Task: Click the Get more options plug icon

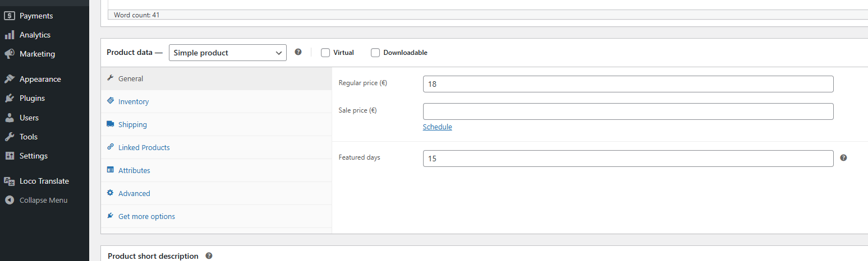Action: coord(111,216)
